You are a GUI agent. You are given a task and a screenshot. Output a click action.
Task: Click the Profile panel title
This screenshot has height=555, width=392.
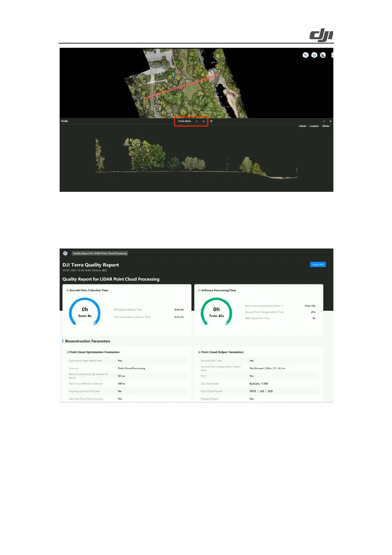[65, 121]
